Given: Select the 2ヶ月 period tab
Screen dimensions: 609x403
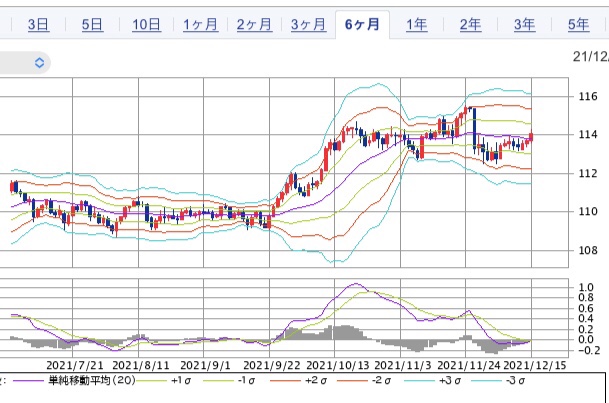Looking at the screenshot, I should tap(254, 25).
